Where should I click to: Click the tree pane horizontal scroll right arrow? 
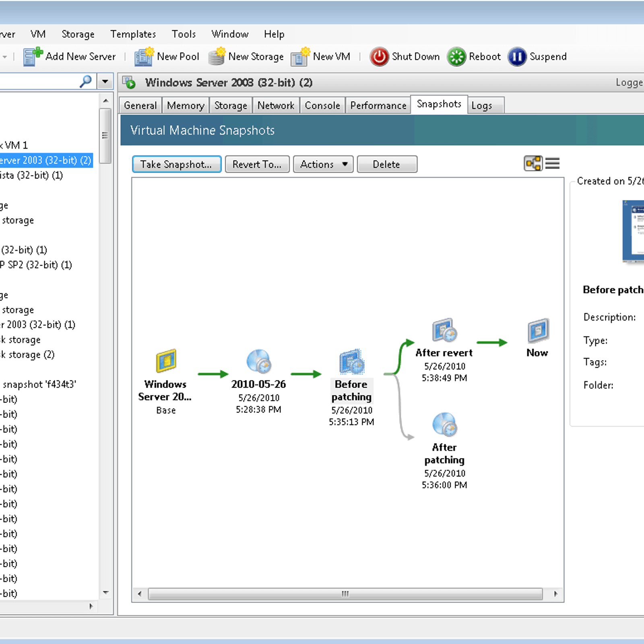tap(91, 606)
